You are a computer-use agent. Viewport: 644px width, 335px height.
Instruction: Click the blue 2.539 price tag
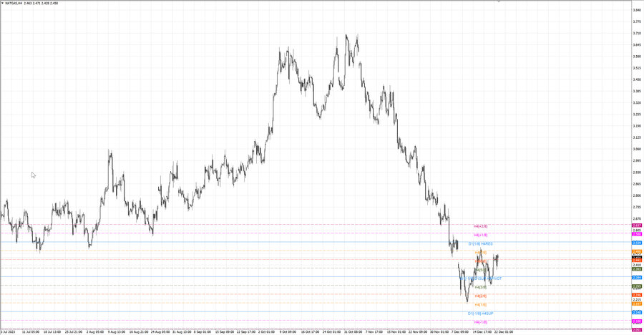click(637, 243)
